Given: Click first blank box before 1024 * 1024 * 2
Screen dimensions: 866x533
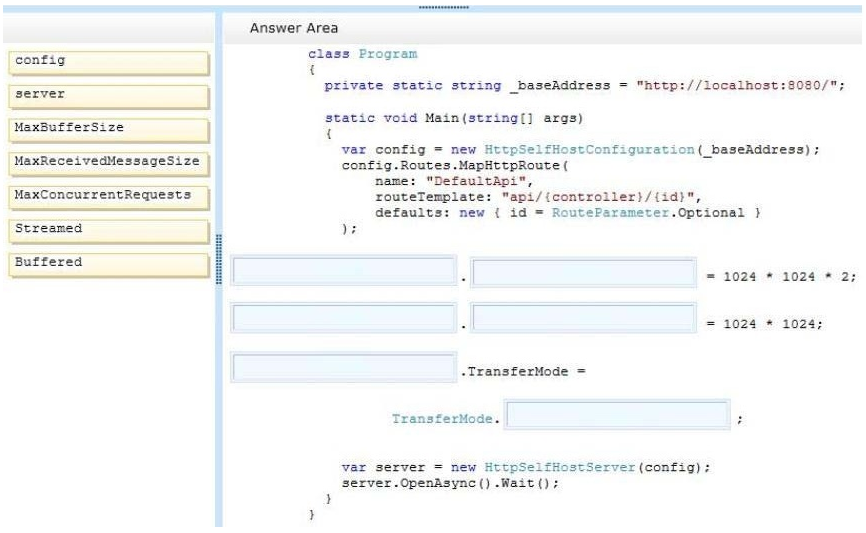Looking at the screenshot, I should (344, 271).
